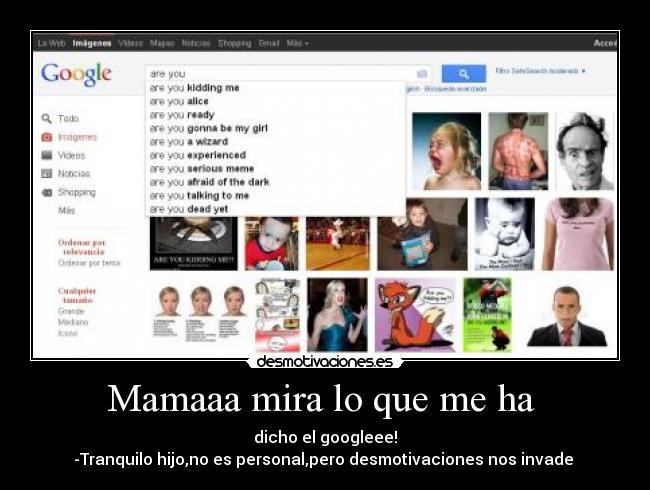Image resolution: width=650 pixels, height=490 pixels.
Task: Open the crying blonde child thumbnail
Action: click(x=446, y=151)
